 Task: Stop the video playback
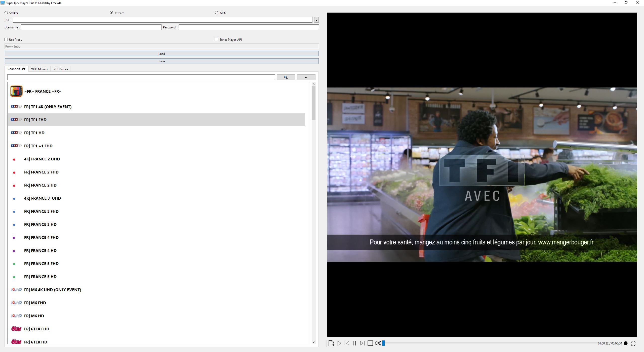(x=370, y=343)
